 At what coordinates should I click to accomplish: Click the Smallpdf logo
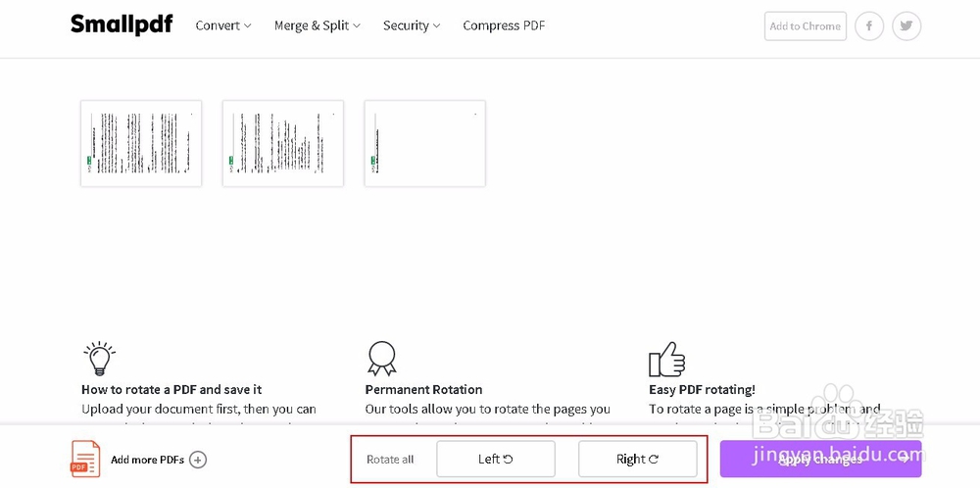[x=122, y=25]
